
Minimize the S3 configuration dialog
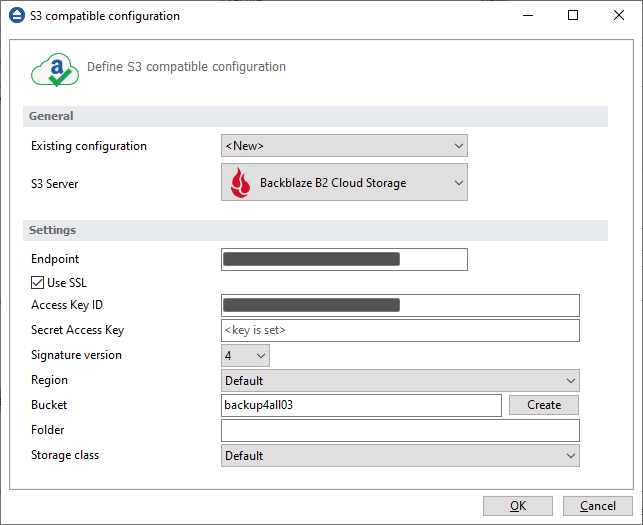click(527, 16)
